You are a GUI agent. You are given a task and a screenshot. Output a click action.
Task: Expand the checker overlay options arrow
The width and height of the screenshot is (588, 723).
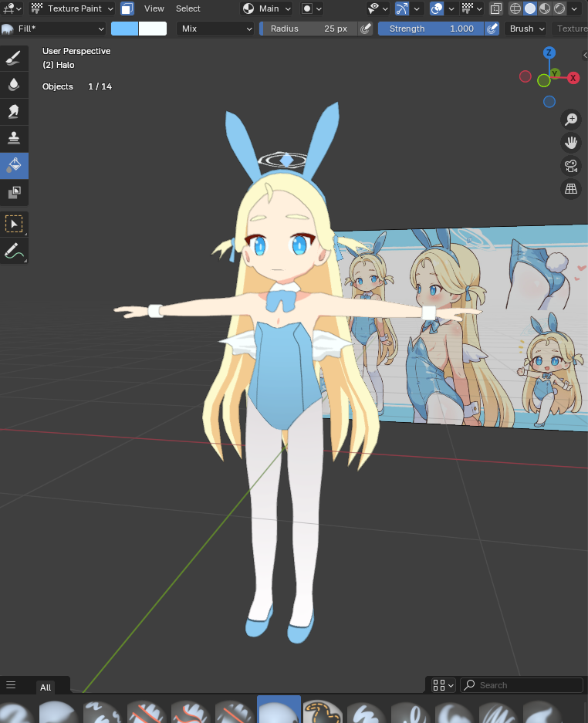tap(480, 8)
